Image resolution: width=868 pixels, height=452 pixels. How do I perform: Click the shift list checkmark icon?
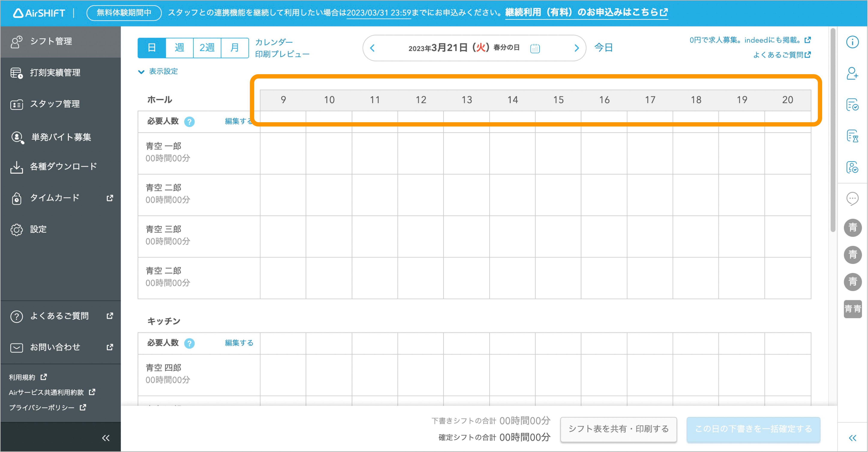[853, 105]
